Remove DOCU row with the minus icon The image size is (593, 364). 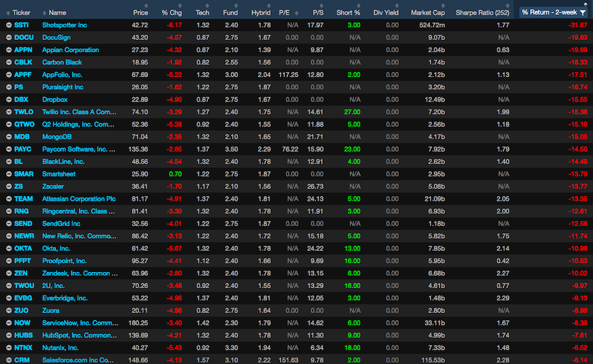(9, 37)
